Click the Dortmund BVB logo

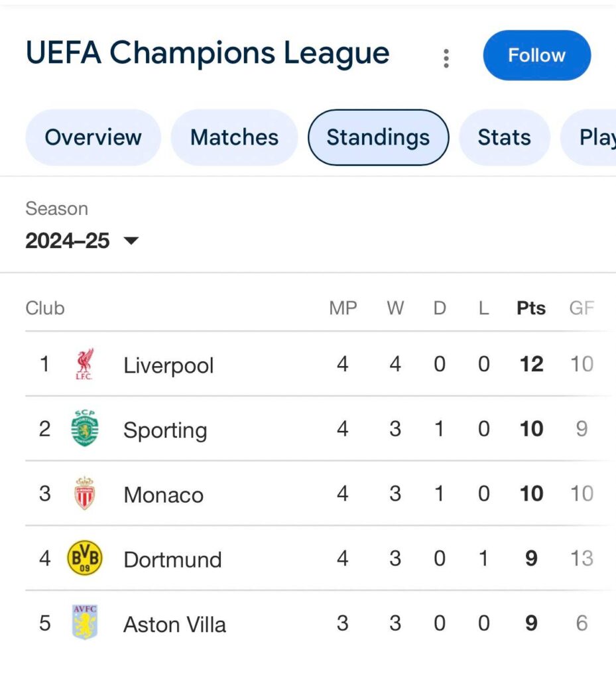tap(85, 558)
